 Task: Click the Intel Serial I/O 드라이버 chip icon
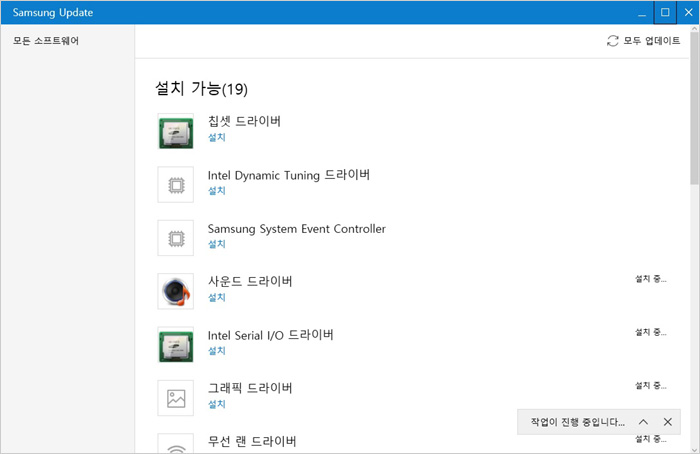(x=176, y=345)
